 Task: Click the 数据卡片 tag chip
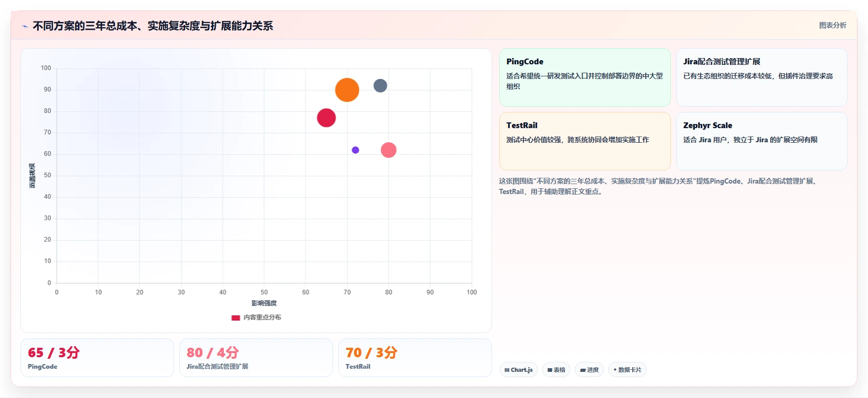[627, 370]
